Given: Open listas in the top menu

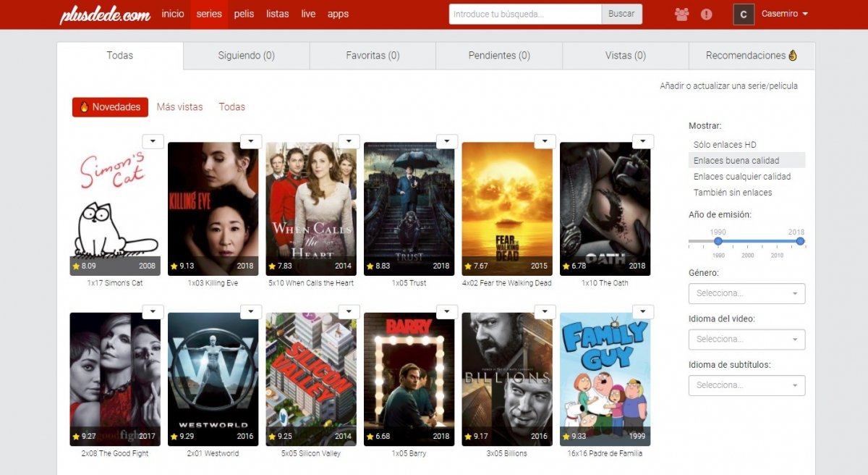Looking at the screenshot, I should pyautogui.click(x=277, y=14).
